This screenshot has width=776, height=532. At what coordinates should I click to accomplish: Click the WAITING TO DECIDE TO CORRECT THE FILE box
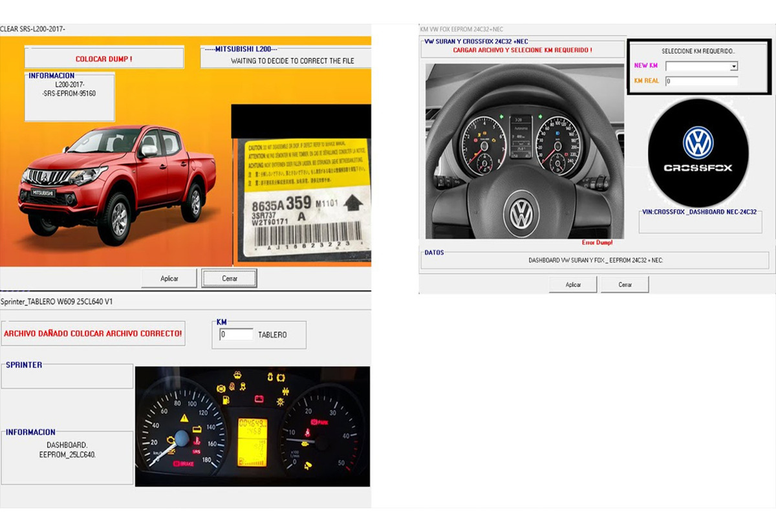(286, 58)
